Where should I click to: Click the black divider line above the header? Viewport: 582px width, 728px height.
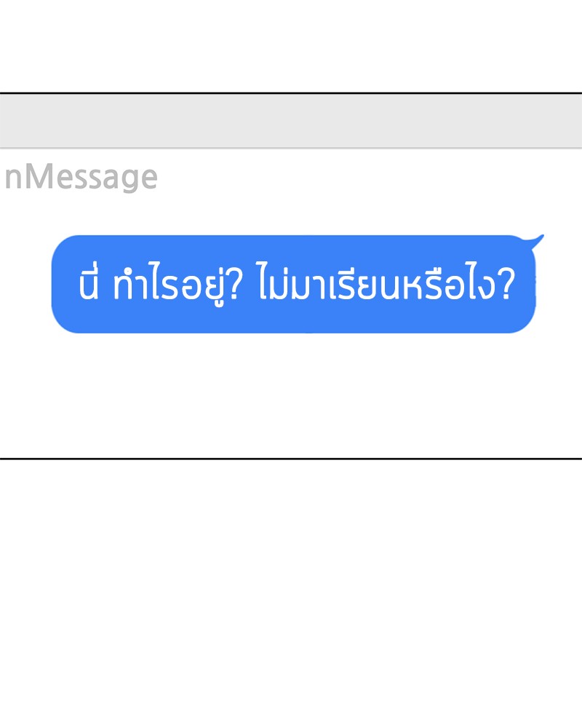click(291, 93)
